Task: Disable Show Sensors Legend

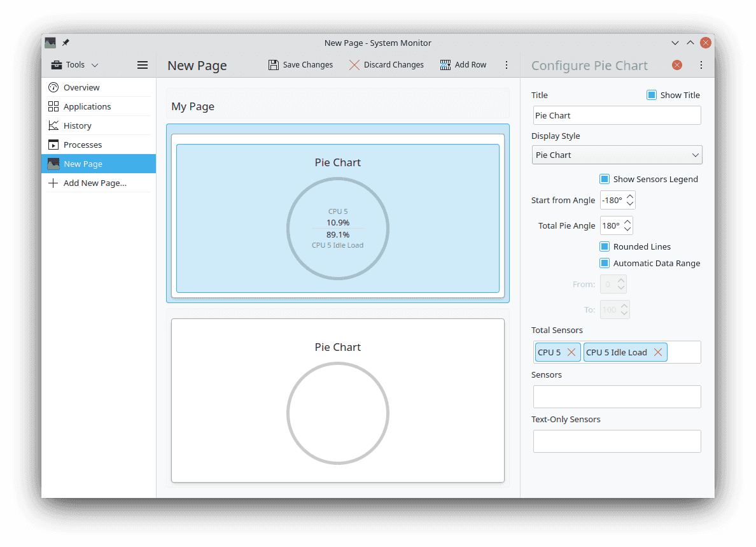Action: [604, 179]
